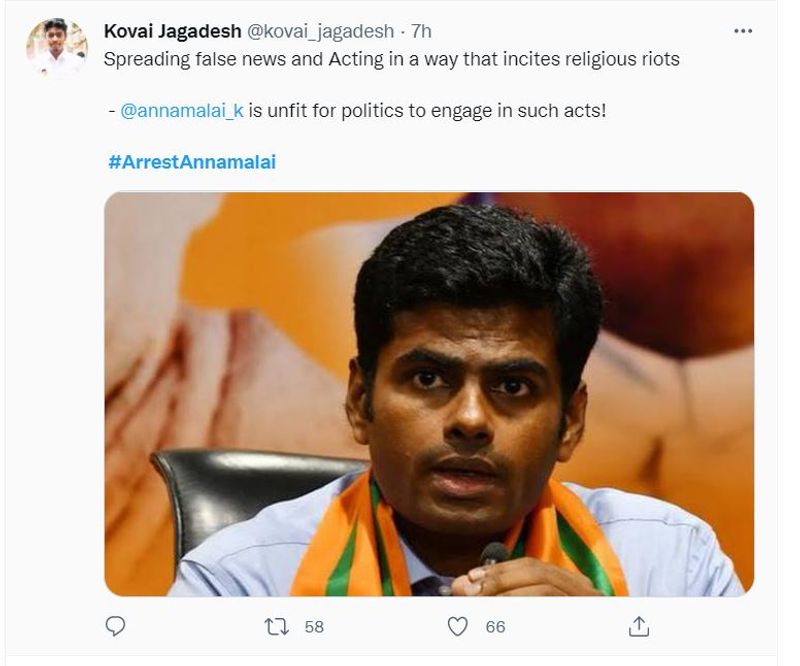Click the 'is unfit for politics' text
This screenshot has height=666, width=800.
[428, 109]
